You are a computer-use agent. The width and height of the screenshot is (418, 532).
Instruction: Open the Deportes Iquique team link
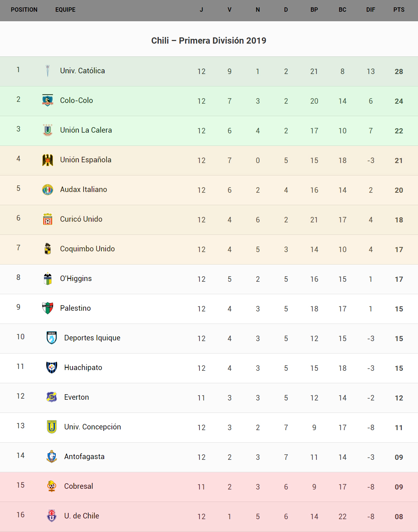point(92,338)
